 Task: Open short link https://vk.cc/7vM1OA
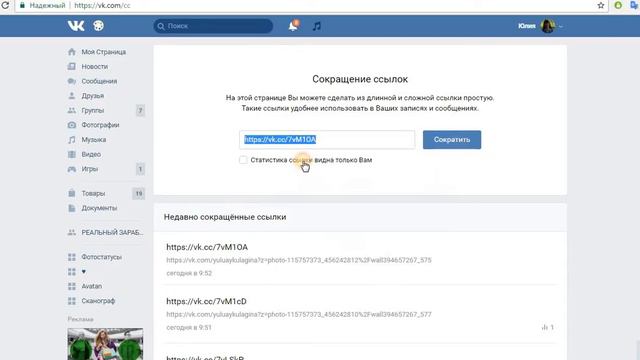pyautogui.click(x=207, y=247)
